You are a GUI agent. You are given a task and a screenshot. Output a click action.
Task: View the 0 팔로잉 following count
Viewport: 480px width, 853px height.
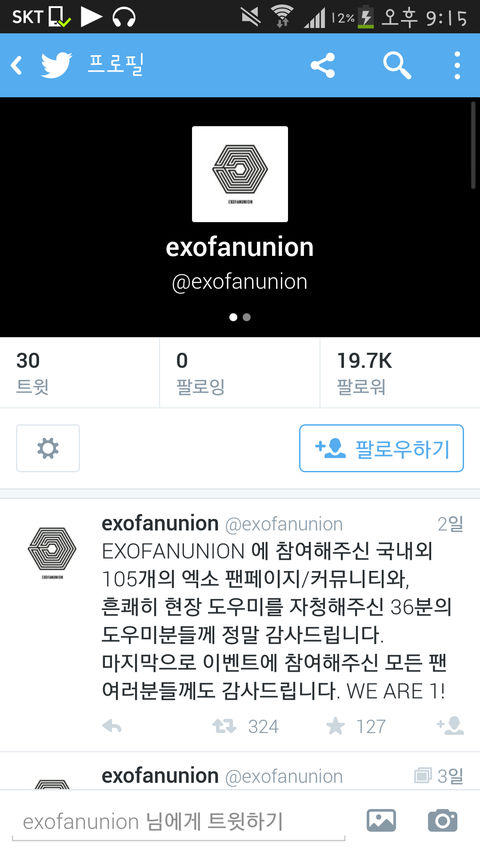pos(239,373)
